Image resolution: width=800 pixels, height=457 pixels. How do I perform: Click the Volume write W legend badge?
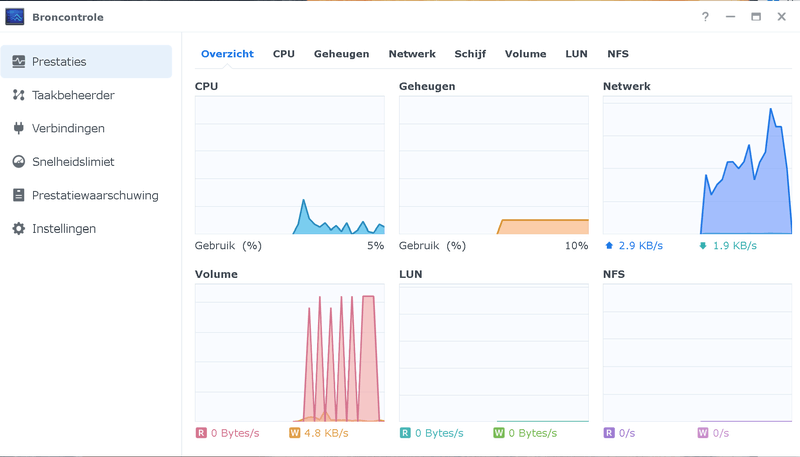coord(294,433)
